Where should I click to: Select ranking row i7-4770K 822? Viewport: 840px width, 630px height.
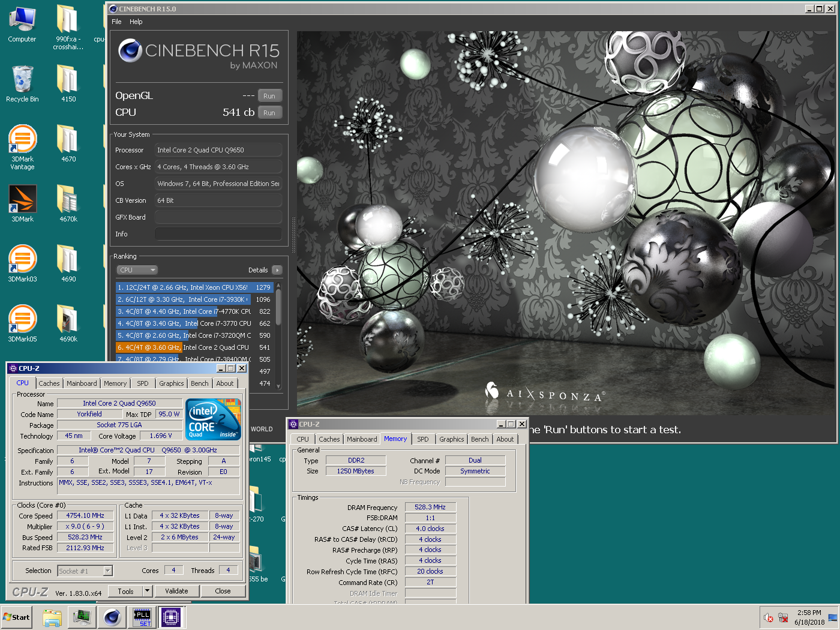click(x=194, y=311)
